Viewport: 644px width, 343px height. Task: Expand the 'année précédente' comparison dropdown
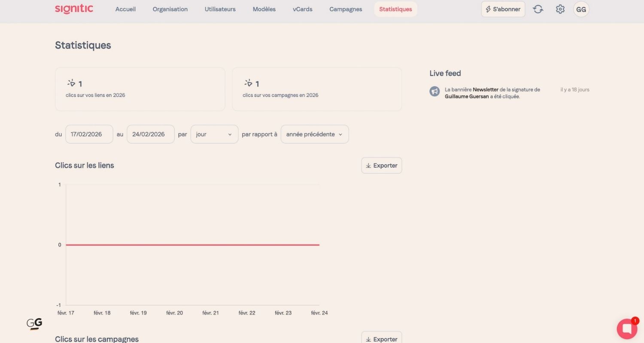pyautogui.click(x=314, y=134)
